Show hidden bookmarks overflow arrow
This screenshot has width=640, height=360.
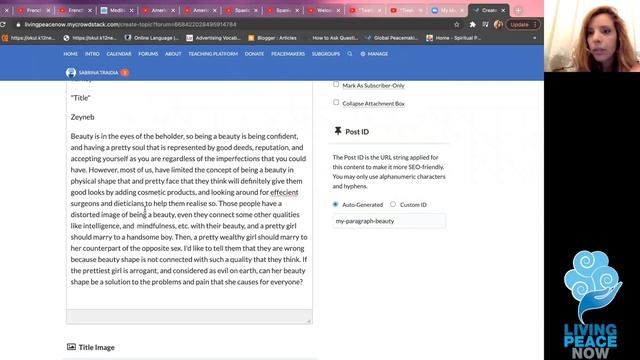pos(535,38)
